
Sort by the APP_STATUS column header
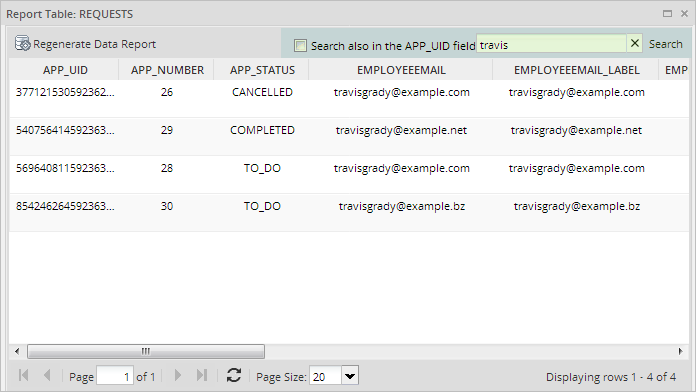(x=262, y=70)
